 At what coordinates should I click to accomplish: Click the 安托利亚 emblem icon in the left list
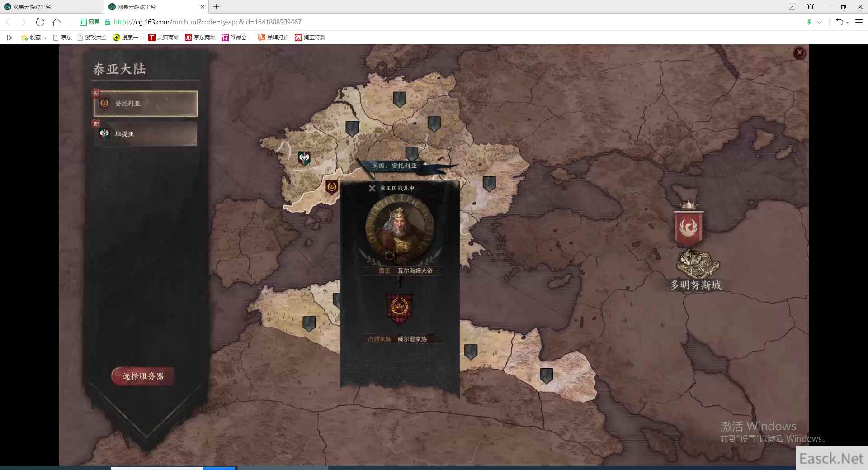[x=104, y=104]
